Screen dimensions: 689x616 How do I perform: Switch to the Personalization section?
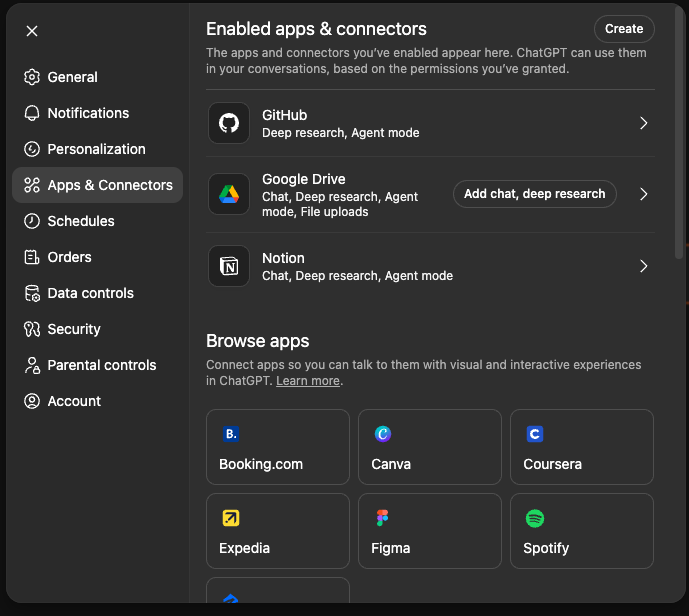click(x=96, y=149)
